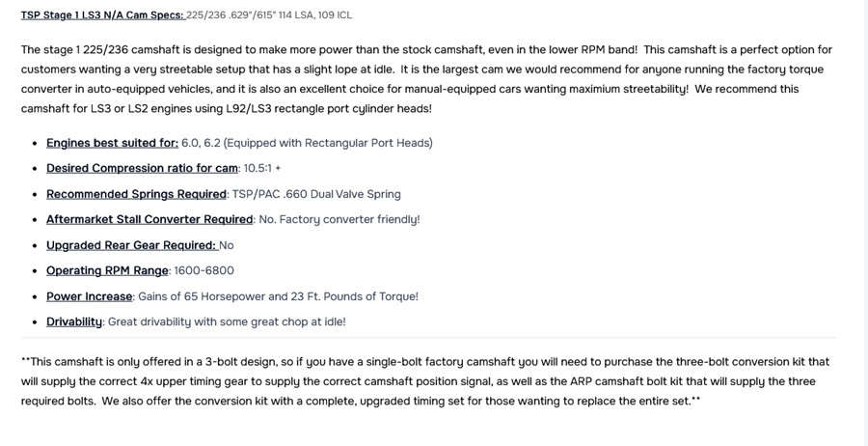
Task: Click the 6.0, 6.2 Rectangular Port Heads text
Action: tap(307, 143)
